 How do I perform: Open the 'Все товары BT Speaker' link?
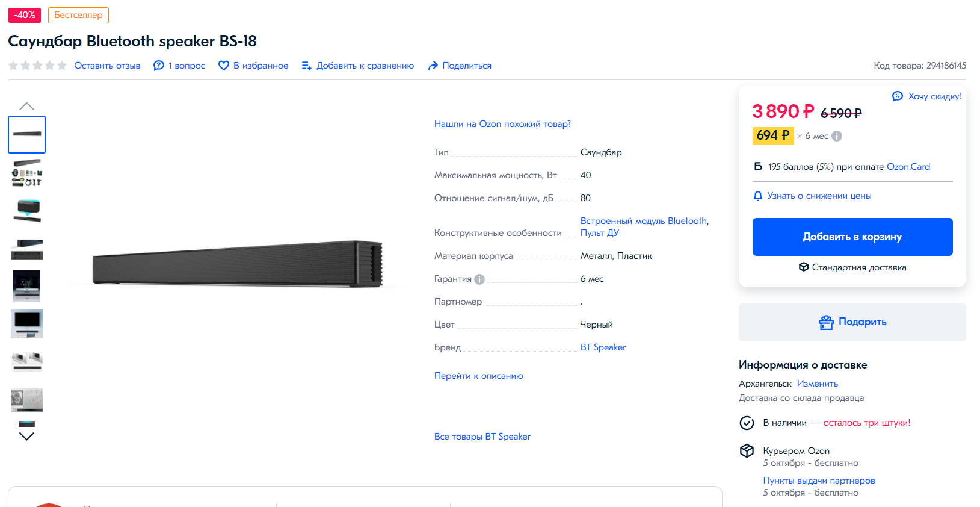[x=482, y=437]
